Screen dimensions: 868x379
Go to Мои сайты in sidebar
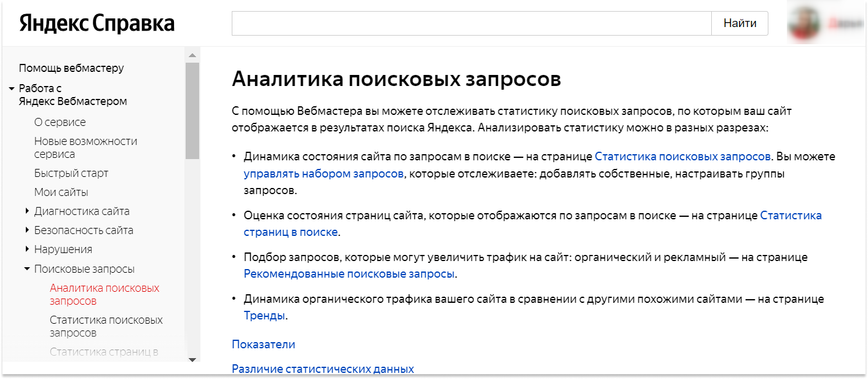click(61, 192)
